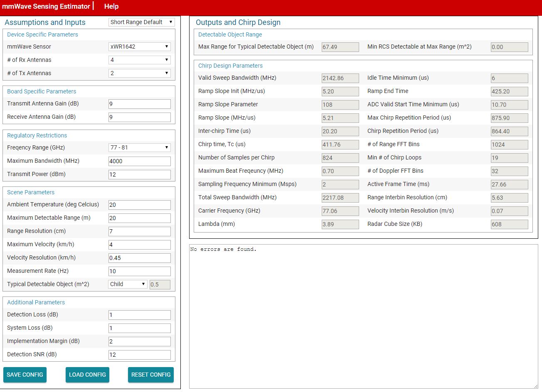Click the Ramp Slope Parameter value 108
This screenshot has height=392, width=542.
340,105
